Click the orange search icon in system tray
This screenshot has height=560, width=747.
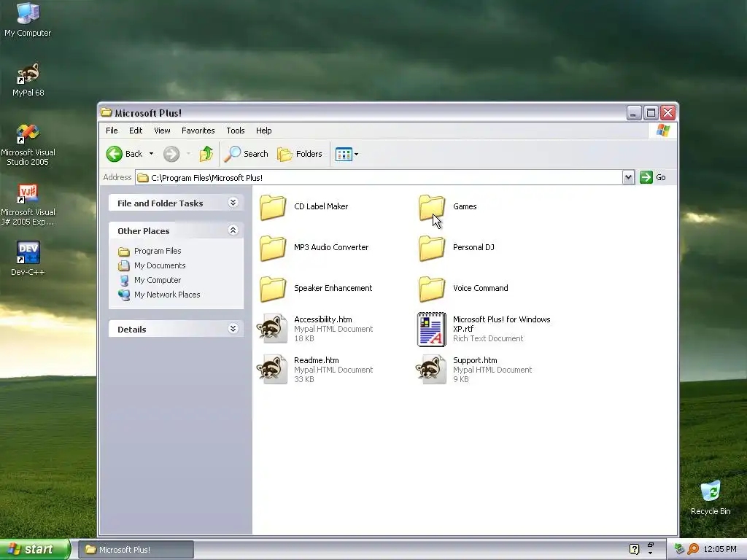(693, 549)
